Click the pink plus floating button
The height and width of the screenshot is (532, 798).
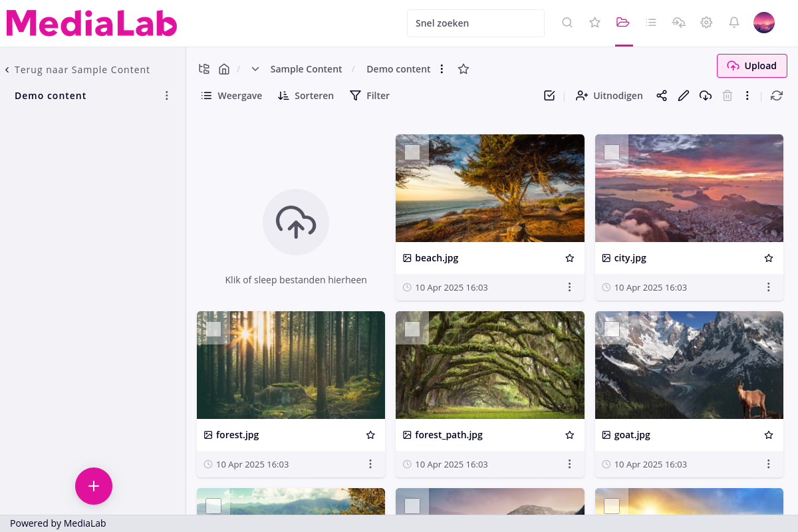94,486
